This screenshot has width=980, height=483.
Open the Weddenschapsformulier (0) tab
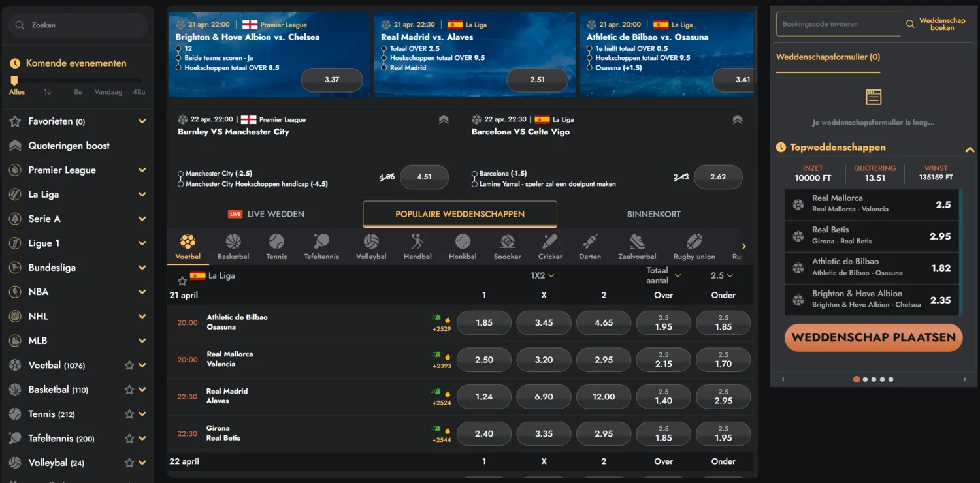[828, 57]
